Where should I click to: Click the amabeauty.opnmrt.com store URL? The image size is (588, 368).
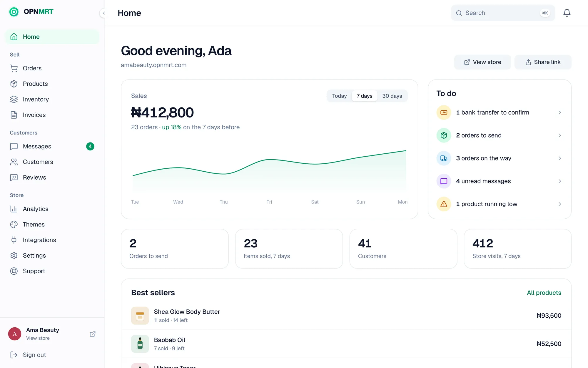pyautogui.click(x=153, y=65)
